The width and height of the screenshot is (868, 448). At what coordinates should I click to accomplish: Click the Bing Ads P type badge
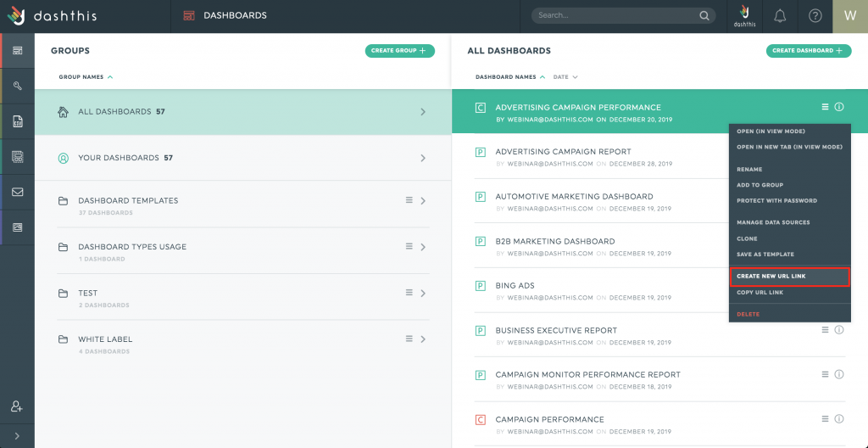pyautogui.click(x=481, y=286)
